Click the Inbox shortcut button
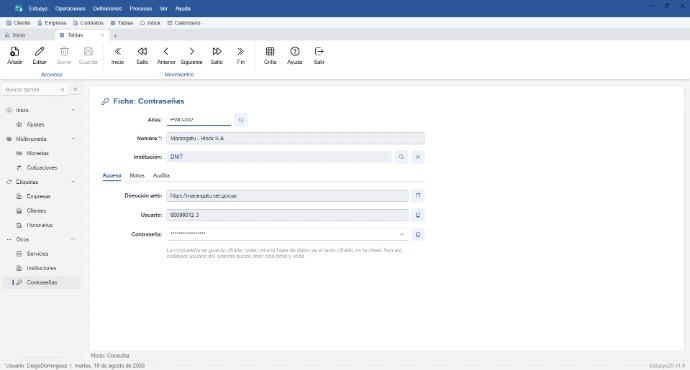 (150, 23)
